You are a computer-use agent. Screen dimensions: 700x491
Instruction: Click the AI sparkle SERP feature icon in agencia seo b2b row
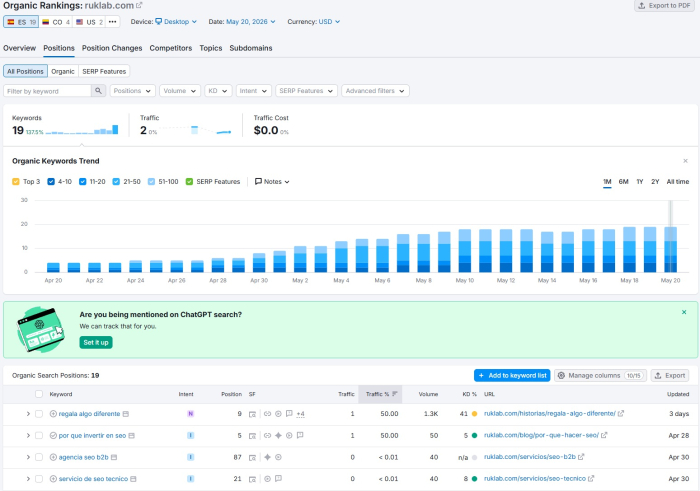point(267,457)
